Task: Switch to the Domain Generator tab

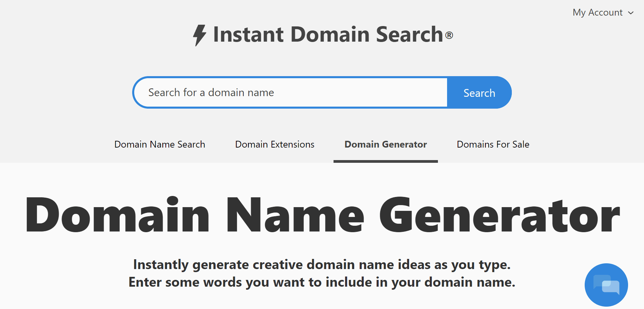Action: click(385, 144)
